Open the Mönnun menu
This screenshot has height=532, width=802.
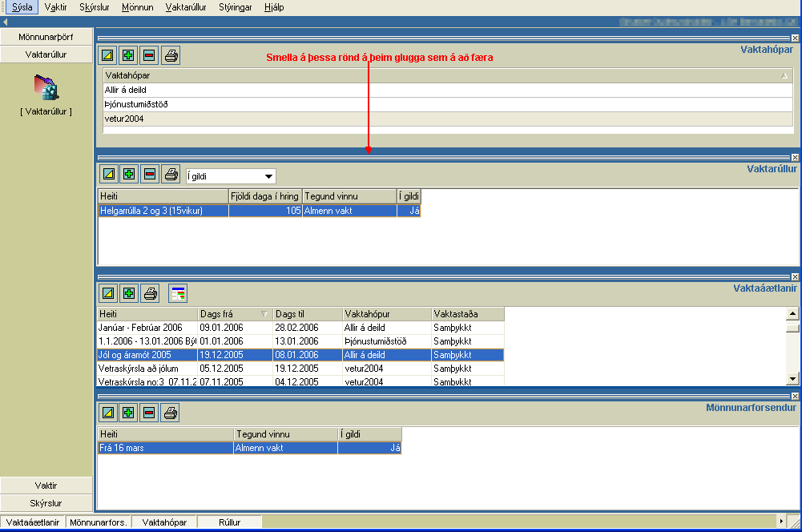coord(138,7)
